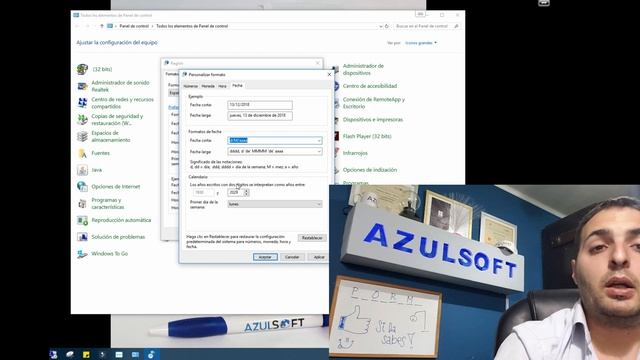
Task: Open the Espacios de almacenamiento icon
Action: pyautogui.click(x=82, y=136)
